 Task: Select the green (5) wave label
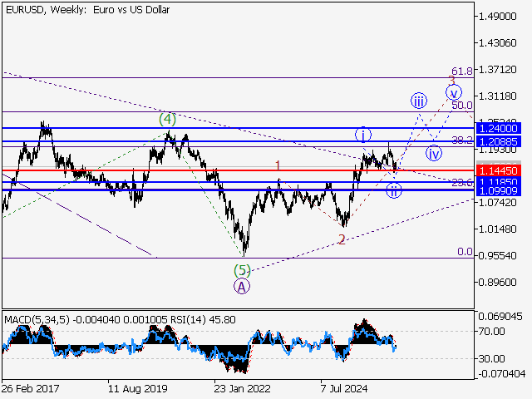click(x=241, y=269)
